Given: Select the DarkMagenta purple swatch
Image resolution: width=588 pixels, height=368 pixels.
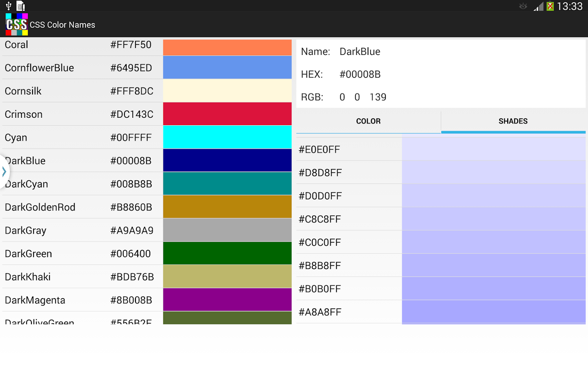Looking at the screenshot, I should pos(227,300).
